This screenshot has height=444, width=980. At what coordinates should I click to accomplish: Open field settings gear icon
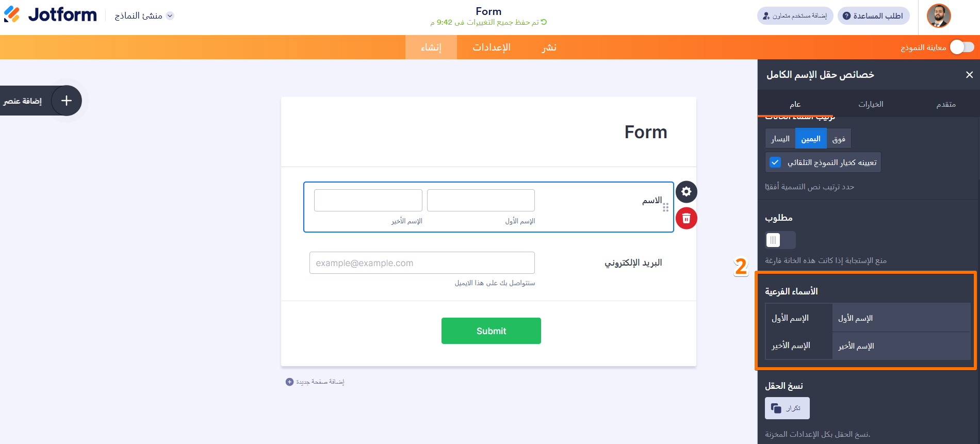686,192
